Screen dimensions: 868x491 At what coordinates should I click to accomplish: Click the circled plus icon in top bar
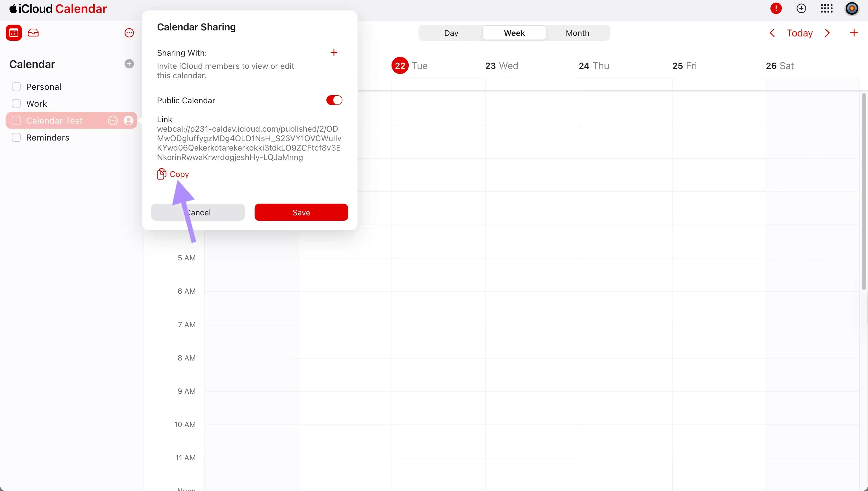pos(801,8)
